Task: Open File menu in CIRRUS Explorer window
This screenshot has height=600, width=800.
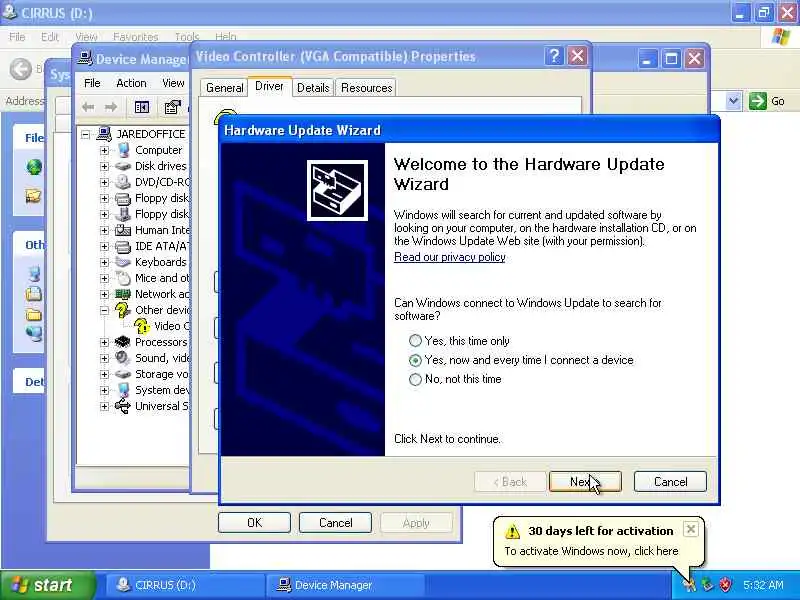Action: tap(17, 37)
